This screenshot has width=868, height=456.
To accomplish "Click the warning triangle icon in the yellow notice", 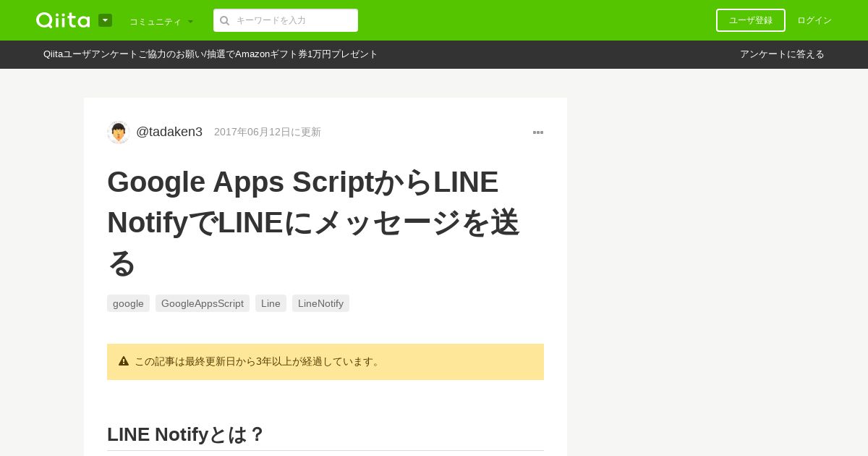I will (124, 361).
